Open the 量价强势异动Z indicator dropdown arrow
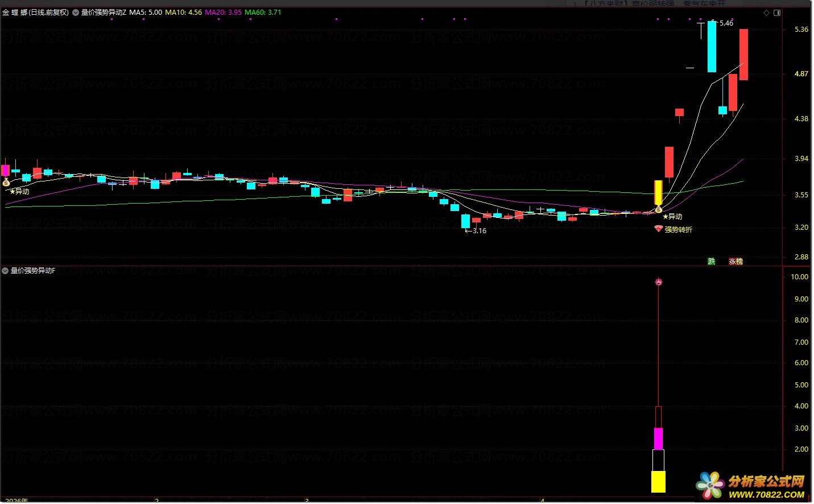 pyautogui.click(x=76, y=13)
